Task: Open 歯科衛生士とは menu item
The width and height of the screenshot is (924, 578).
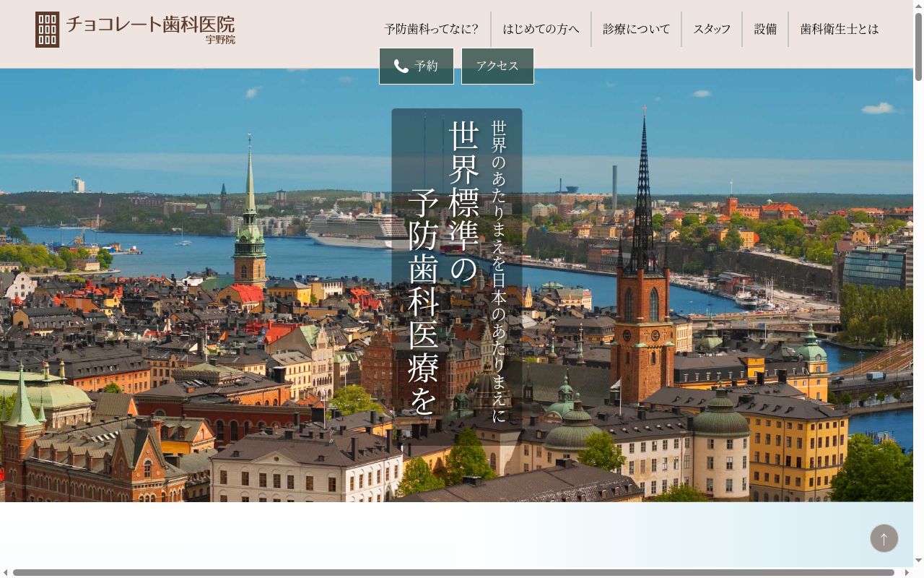Action: [x=840, y=29]
